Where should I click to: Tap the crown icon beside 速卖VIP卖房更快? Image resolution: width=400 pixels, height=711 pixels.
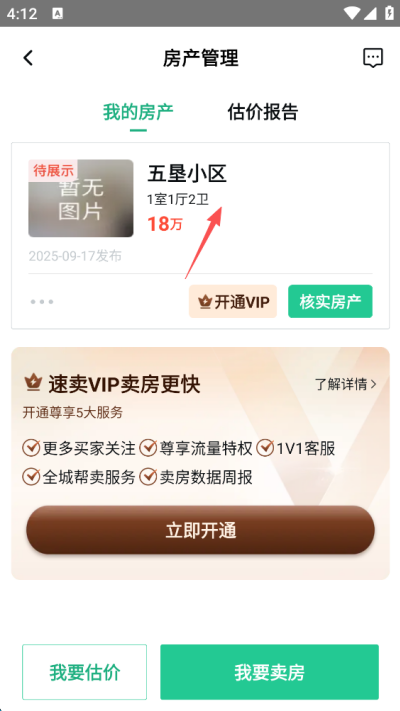[33, 384]
